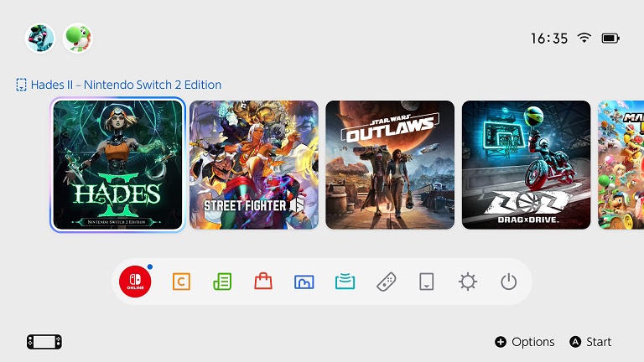This screenshot has width=644, height=362.
Task: Select the Sleep Mode power icon
Action: click(508, 282)
